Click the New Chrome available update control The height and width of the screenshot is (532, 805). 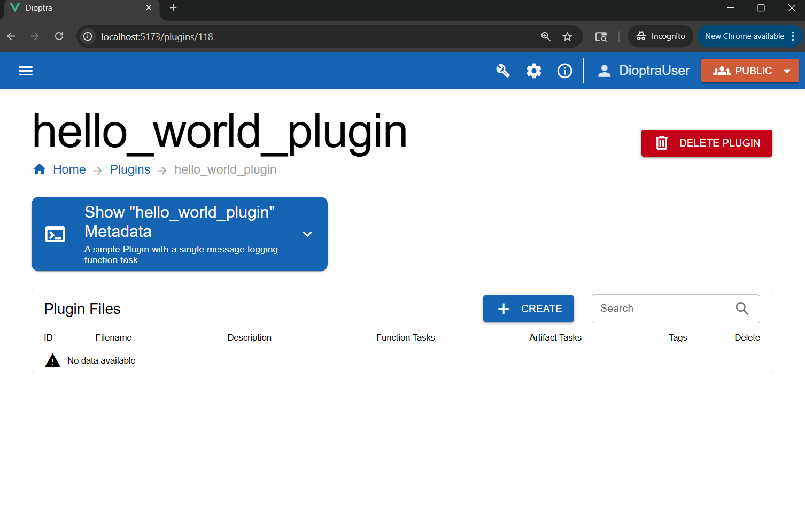744,36
